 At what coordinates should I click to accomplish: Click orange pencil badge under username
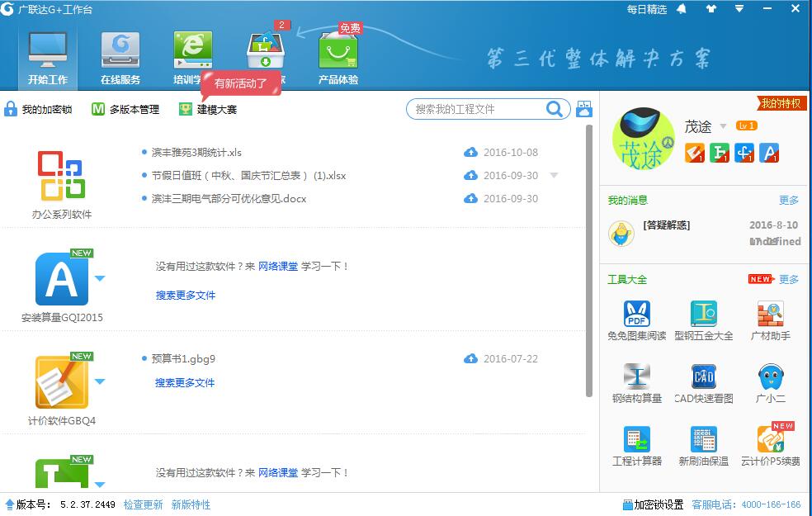(x=695, y=153)
